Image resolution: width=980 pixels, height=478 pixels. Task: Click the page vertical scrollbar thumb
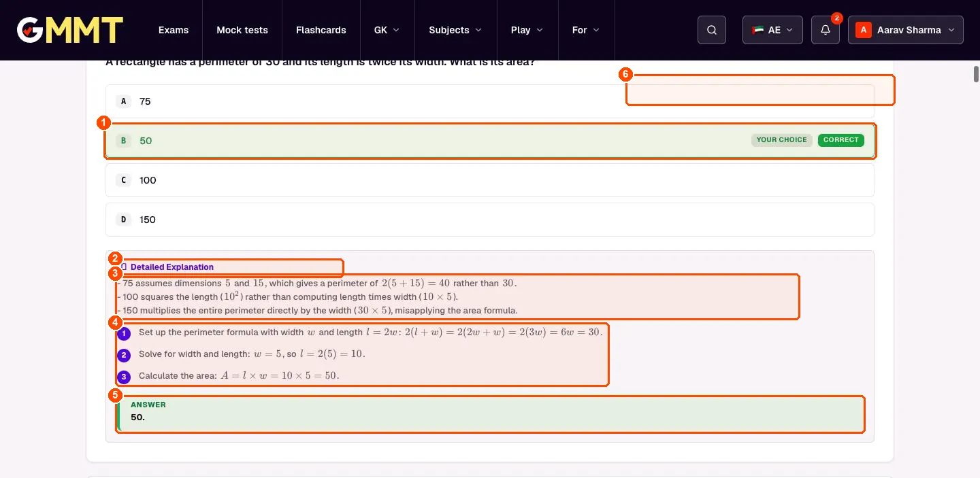tap(976, 74)
